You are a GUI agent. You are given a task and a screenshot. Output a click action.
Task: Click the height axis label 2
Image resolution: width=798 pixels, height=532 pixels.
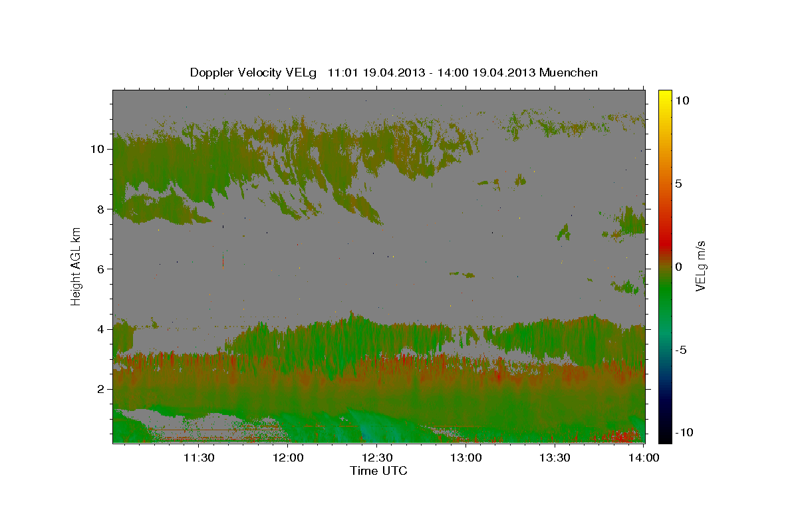[x=101, y=389]
